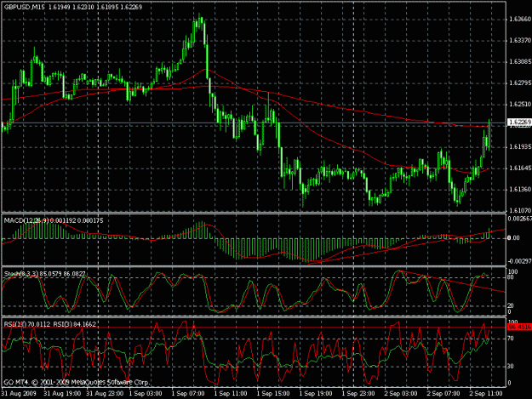Click the 1 Sep 15:00 time label

[x=273, y=394]
